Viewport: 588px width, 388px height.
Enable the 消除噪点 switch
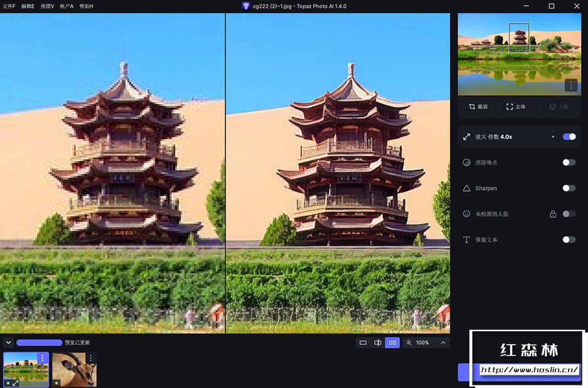(x=569, y=162)
